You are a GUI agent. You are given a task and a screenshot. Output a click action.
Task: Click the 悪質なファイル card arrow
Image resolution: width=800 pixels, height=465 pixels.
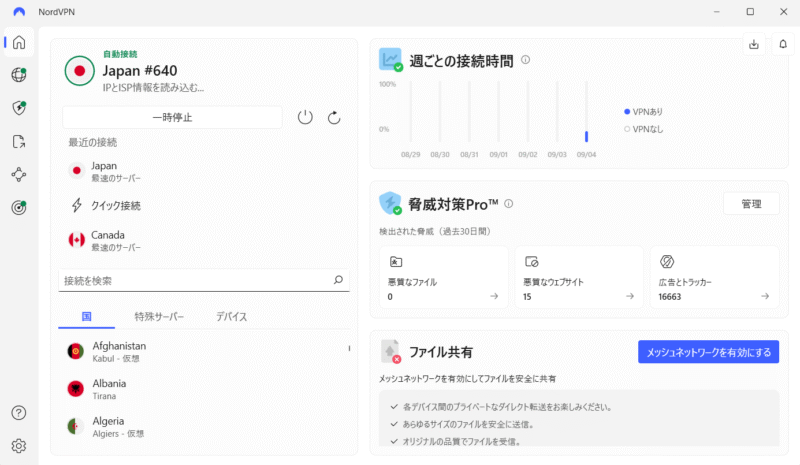point(494,296)
